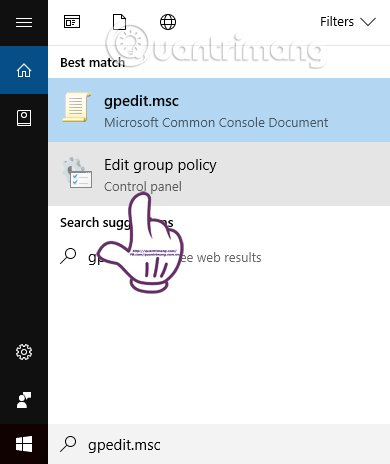
Task: Click the gpedit.msc scroll document icon
Action: coord(77,107)
